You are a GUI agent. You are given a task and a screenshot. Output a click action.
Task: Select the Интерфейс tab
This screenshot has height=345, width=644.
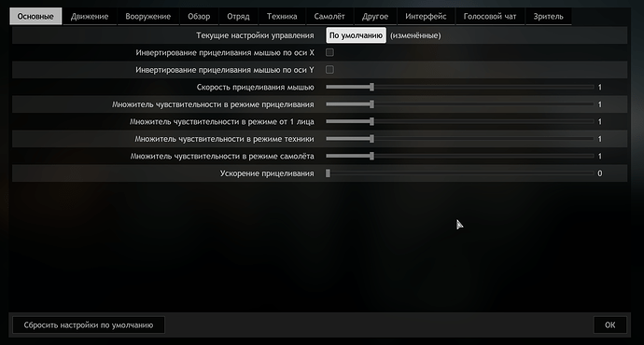tap(426, 17)
